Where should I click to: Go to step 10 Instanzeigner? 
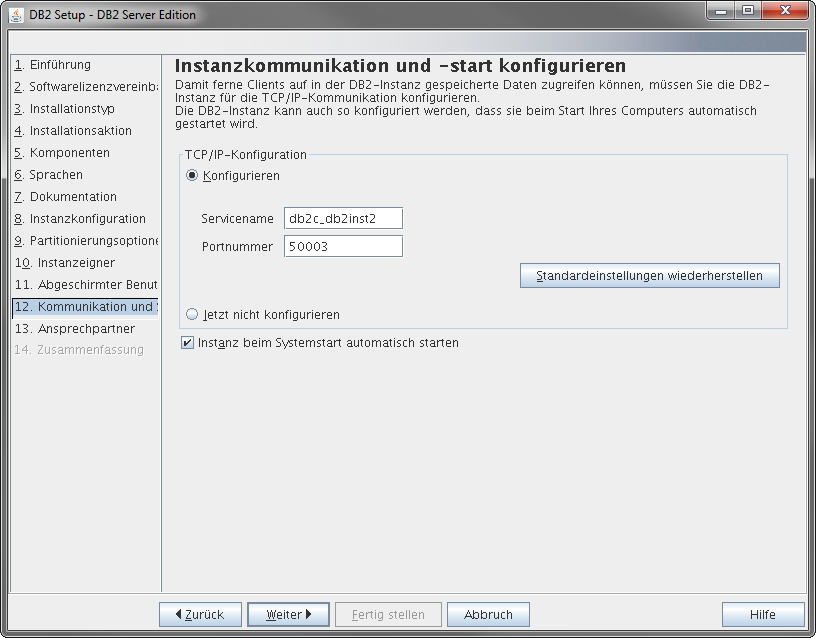click(65, 263)
